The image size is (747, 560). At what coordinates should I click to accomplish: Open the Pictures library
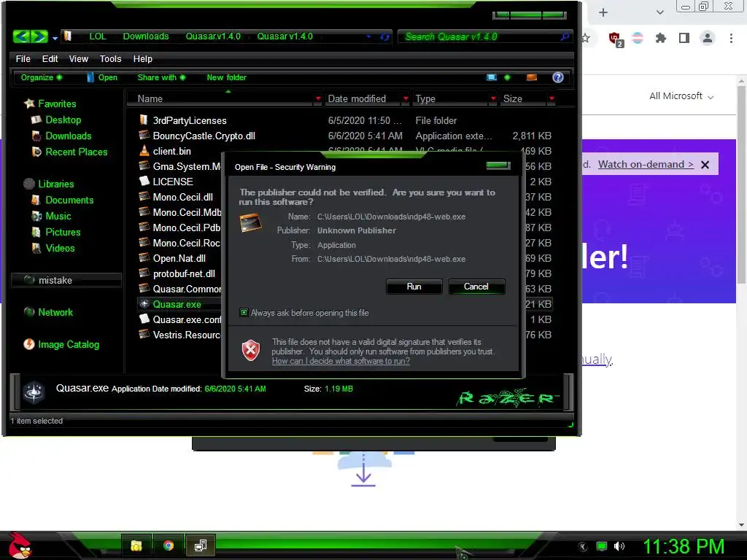click(x=63, y=232)
